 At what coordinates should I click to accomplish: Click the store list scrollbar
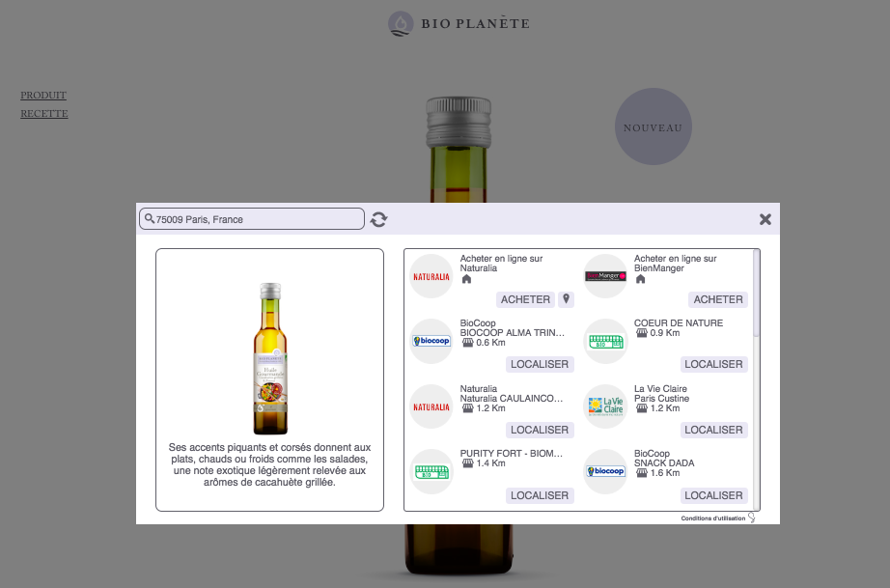pyautogui.click(x=756, y=294)
